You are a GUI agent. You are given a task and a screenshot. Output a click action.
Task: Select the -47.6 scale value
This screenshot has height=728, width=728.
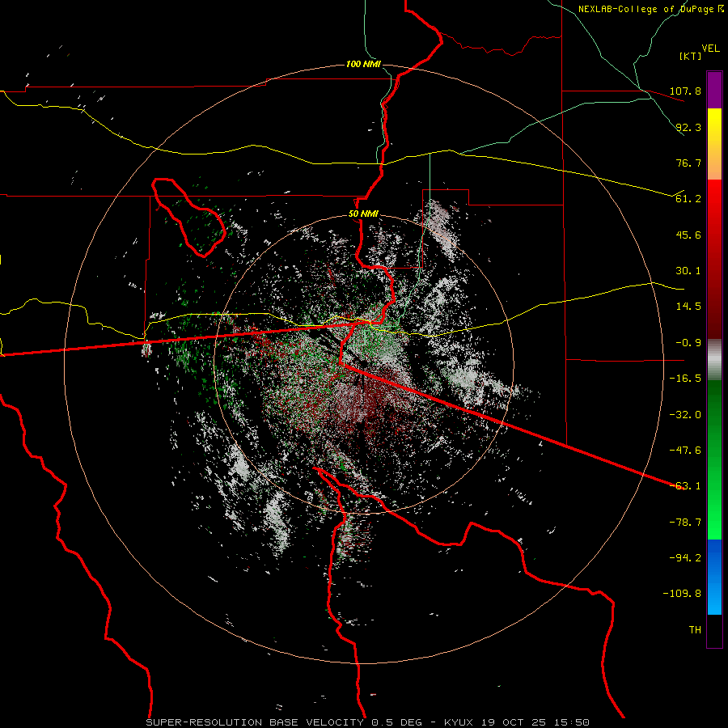[x=685, y=451]
